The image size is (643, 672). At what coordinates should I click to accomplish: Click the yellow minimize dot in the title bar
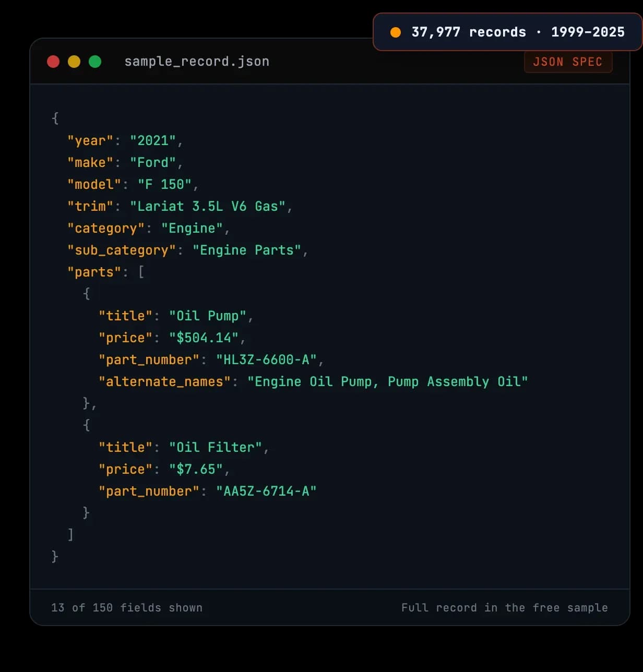tap(74, 62)
